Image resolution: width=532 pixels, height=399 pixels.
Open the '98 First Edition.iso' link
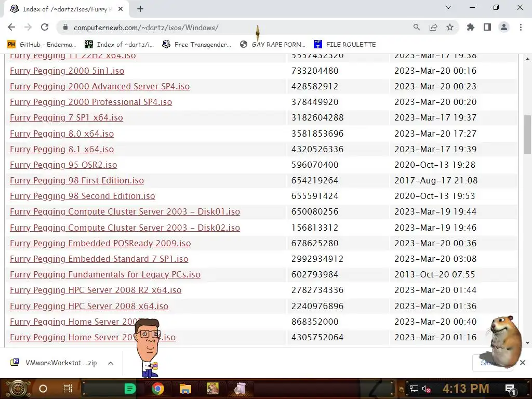coord(77,180)
